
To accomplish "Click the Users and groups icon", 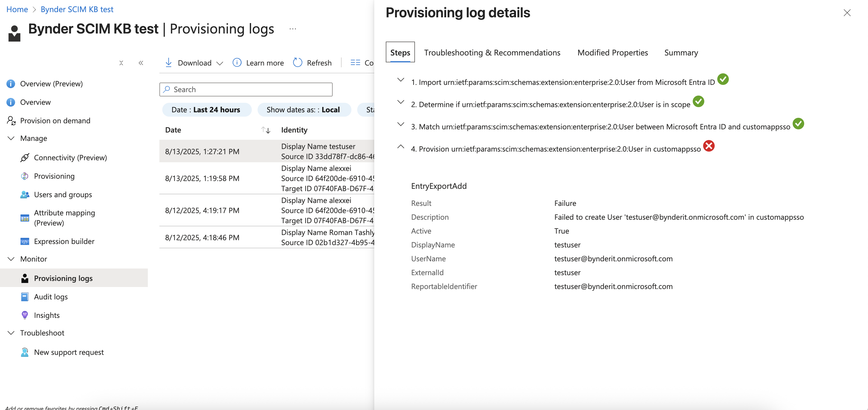I will [25, 195].
